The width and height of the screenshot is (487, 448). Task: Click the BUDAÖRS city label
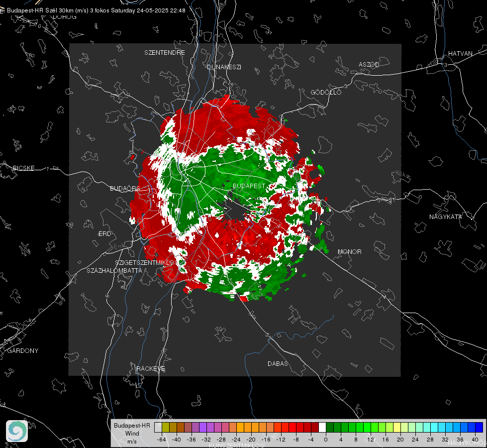click(125, 188)
